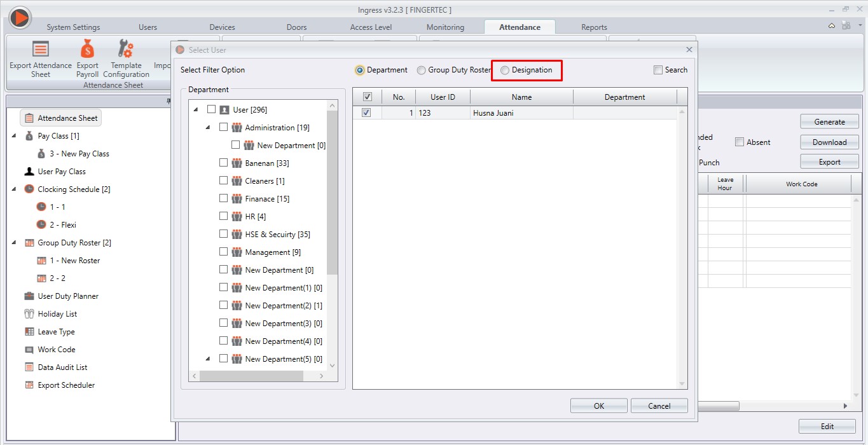Screen dimensions: 868x445
Task: Open Template Configuration gear icon
Action: [x=126, y=49]
